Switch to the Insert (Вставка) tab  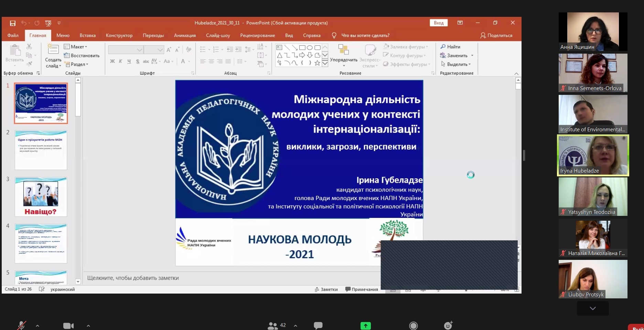[87, 35]
